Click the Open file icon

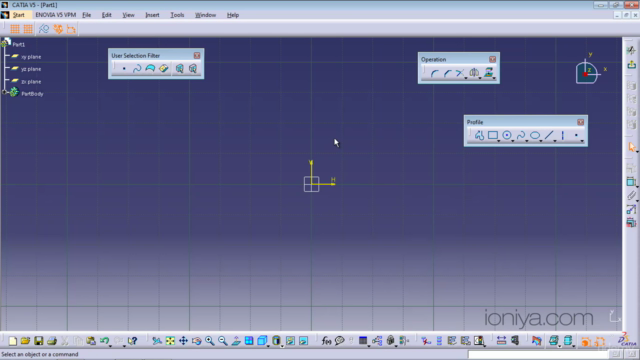pyautogui.click(x=25, y=341)
